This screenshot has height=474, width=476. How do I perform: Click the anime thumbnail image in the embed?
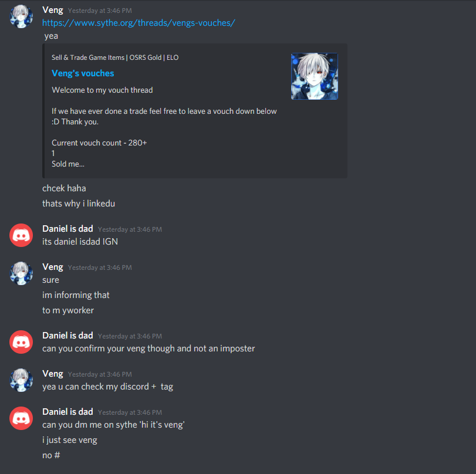pyautogui.click(x=314, y=76)
